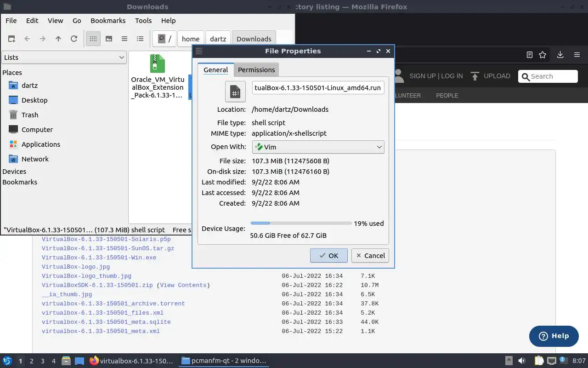Open the Lubuntu start menu
The width and height of the screenshot is (588, 368).
pyautogui.click(x=7, y=361)
